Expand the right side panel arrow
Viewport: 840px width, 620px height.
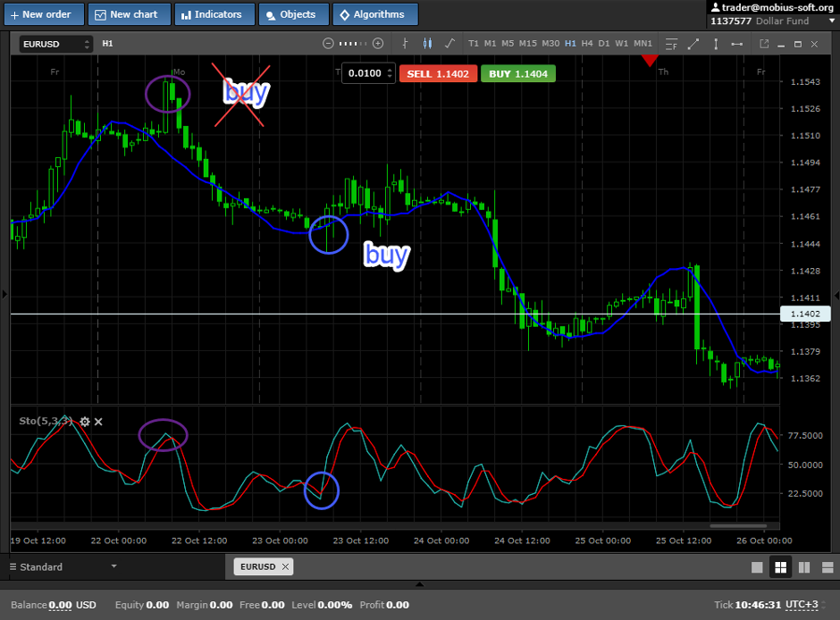point(836,295)
